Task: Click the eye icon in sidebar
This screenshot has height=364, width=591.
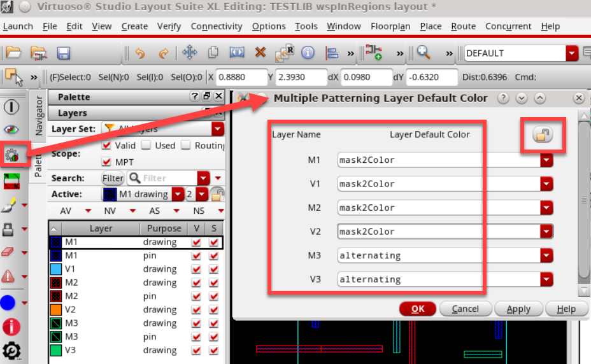Action: (x=11, y=130)
